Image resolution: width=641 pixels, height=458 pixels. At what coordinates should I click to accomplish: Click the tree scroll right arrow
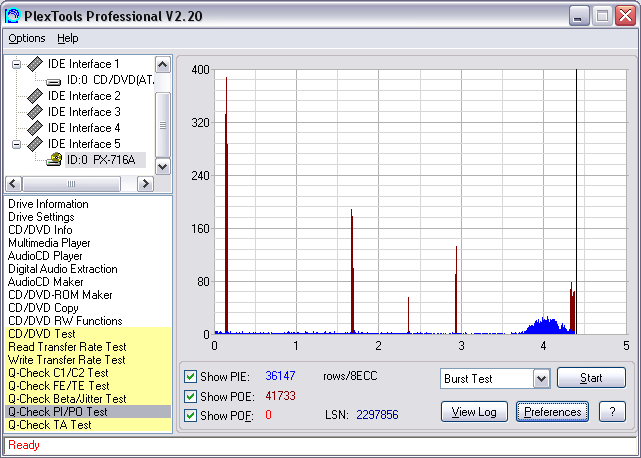(x=145, y=184)
